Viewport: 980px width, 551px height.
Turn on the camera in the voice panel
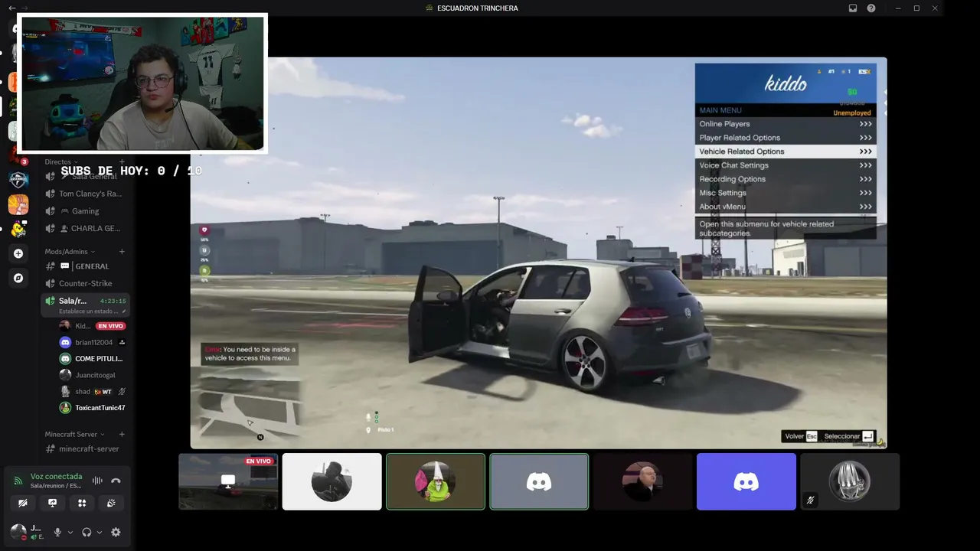(23, 503)
